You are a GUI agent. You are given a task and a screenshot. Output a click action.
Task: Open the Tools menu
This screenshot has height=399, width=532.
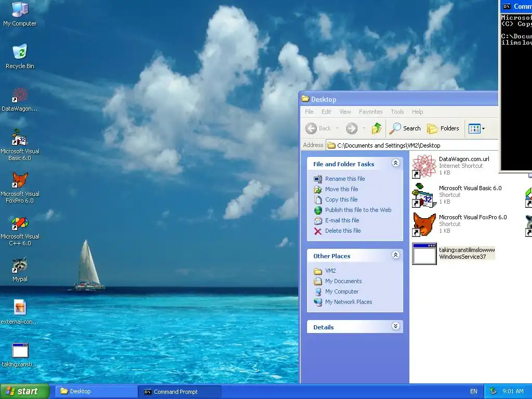click(x=397, y=112)
